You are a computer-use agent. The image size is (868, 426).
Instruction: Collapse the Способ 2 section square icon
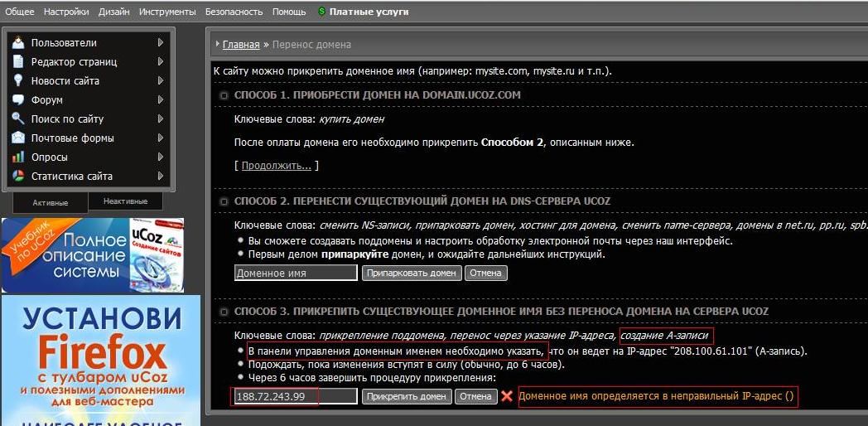pyautogui.click(x=224, y=201)
